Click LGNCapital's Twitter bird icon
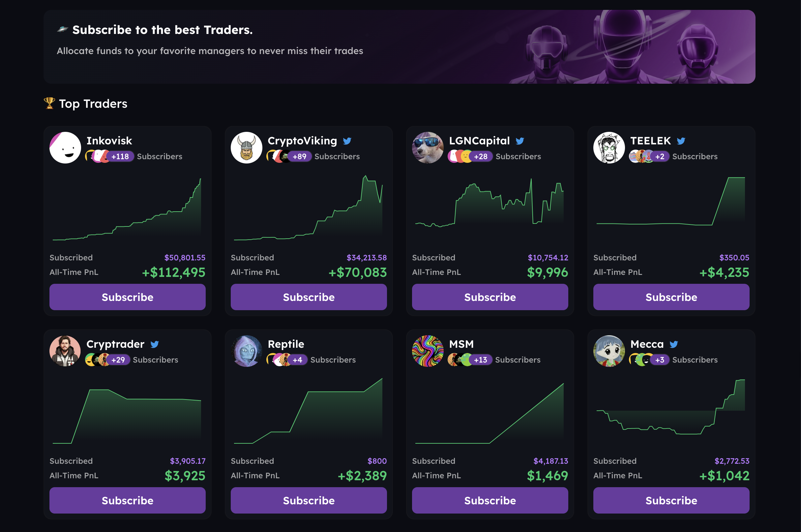Screen dimensions: 801x532 519,141
